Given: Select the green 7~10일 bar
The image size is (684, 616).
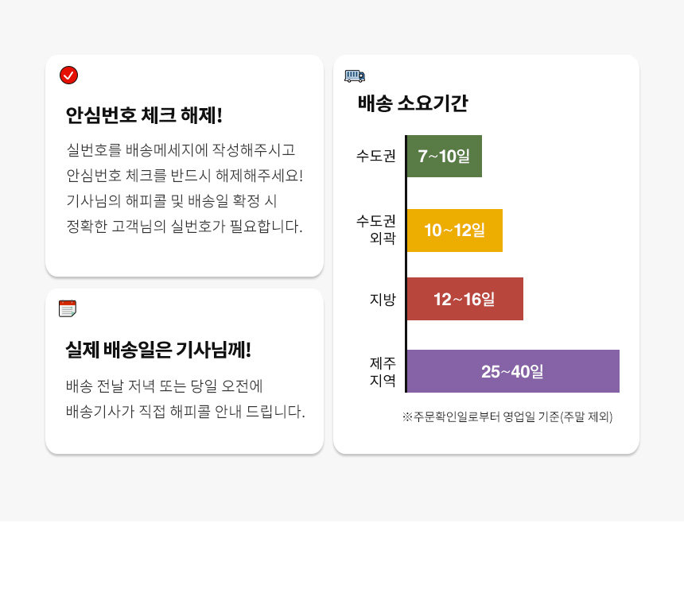Looking at the screenshot, I should (444, 156).
